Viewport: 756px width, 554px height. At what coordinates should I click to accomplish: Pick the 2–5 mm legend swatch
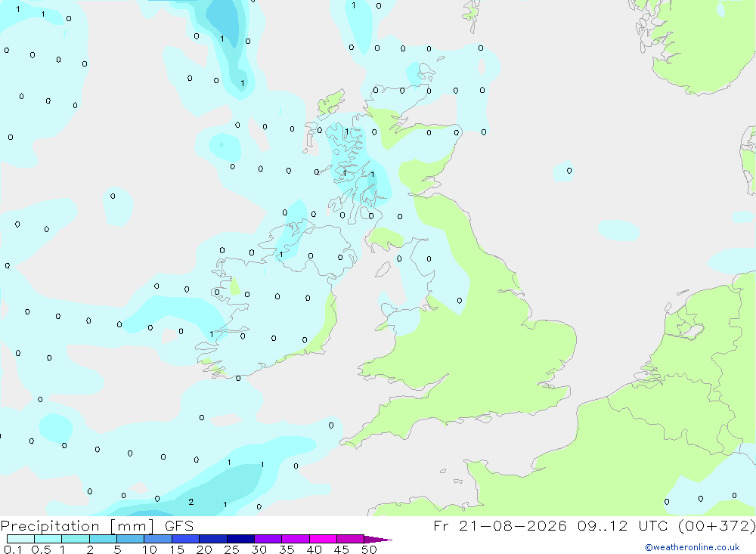pos(103,539)
